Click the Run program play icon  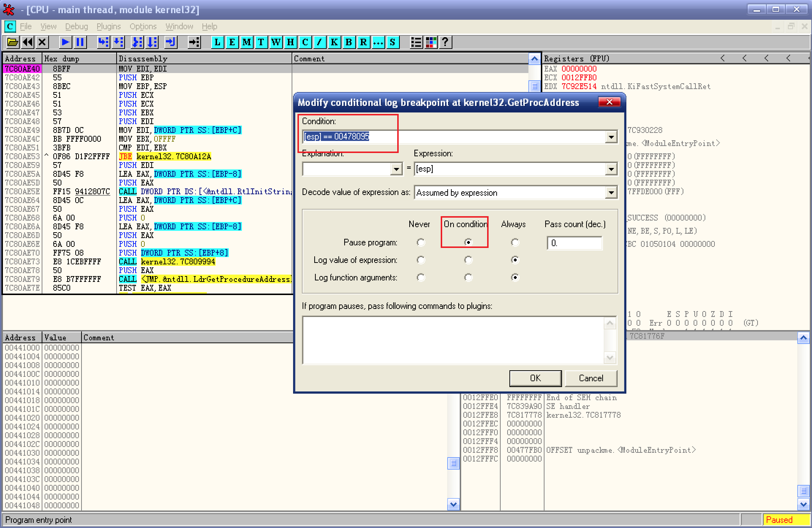65,42
